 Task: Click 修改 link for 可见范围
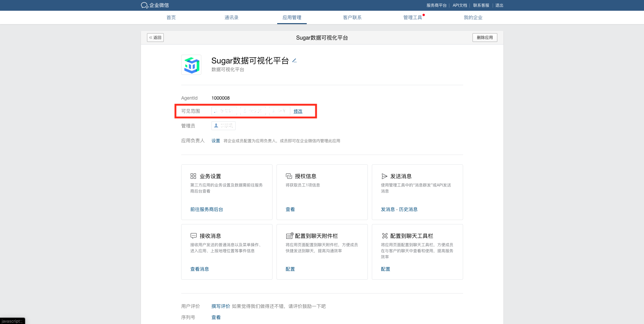click(298, 111)
